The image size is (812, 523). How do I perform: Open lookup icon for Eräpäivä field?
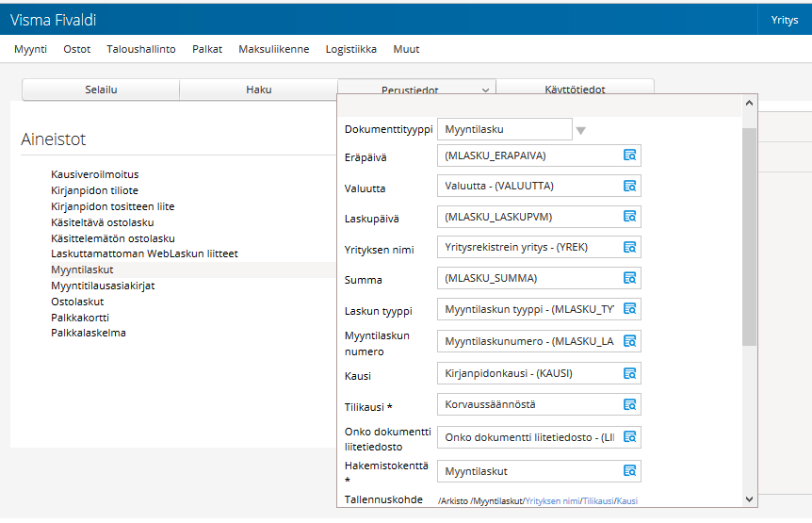(629, 155)
